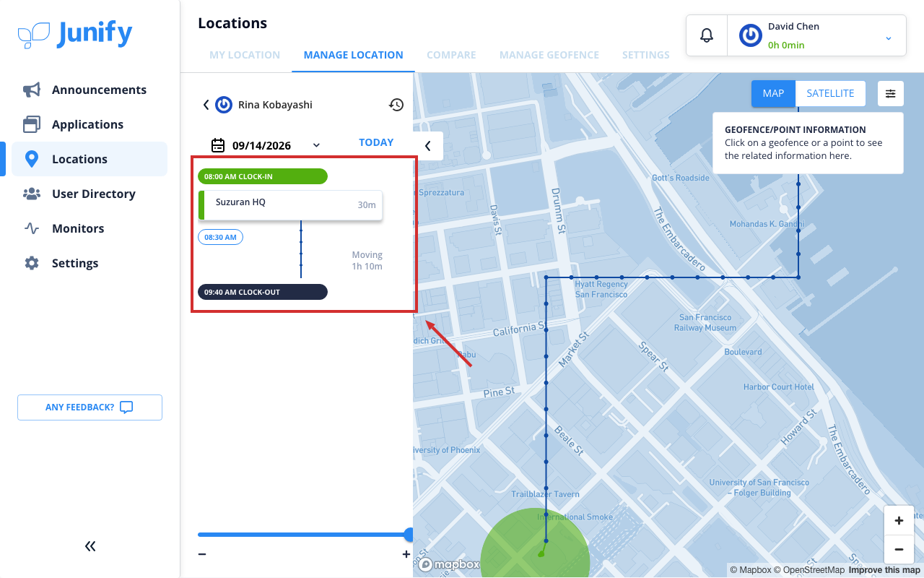Click the Locations pin icon
This screenshot has height=578, width=924.
pos(32,159)
